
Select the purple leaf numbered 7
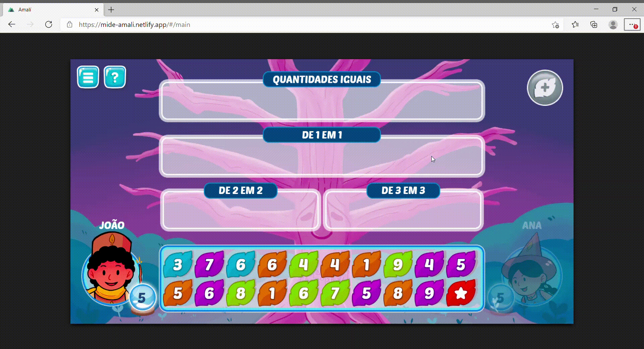(x=209, y=265)
